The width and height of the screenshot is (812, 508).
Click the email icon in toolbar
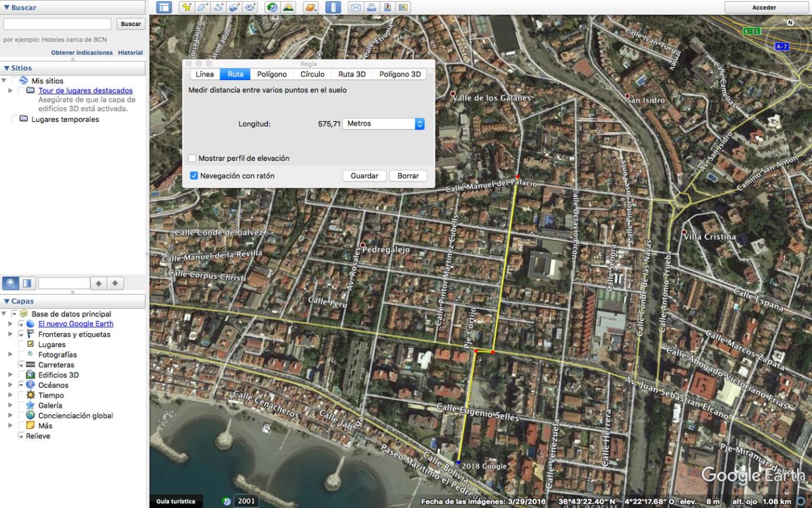[x=355, y=7]
